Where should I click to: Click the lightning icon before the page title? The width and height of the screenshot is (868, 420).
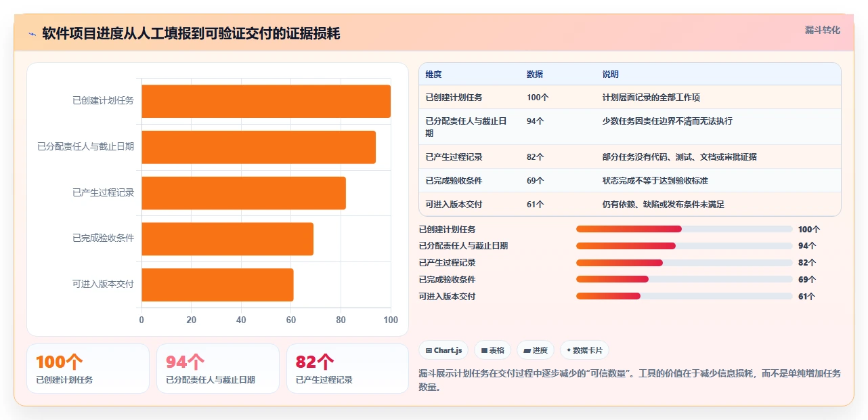click(x=32, y=34)
